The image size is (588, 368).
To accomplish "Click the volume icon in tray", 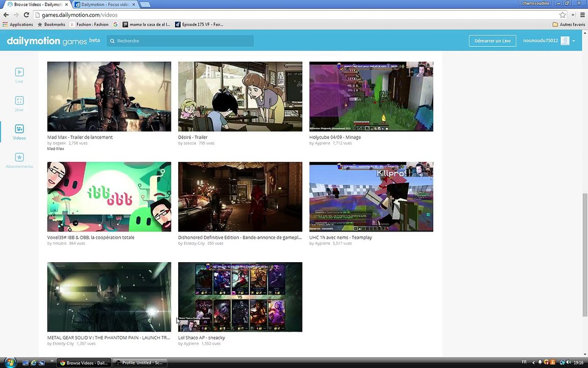I will (569, 362).
